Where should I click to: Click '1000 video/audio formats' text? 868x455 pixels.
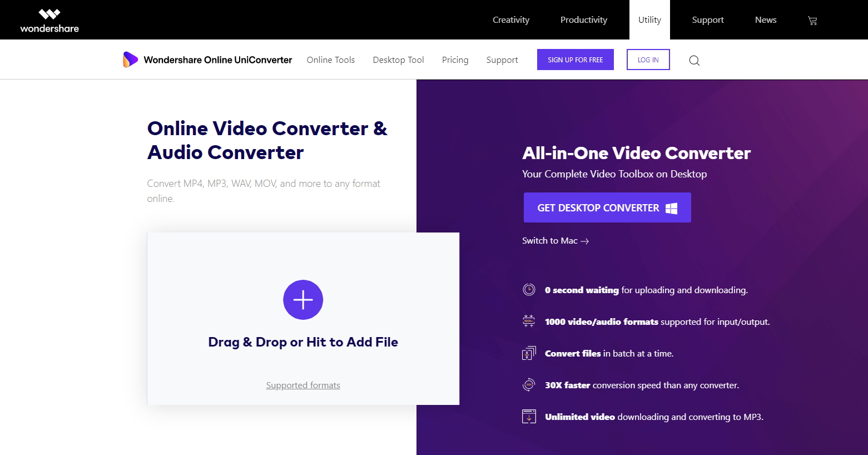(x=602, y=322)
